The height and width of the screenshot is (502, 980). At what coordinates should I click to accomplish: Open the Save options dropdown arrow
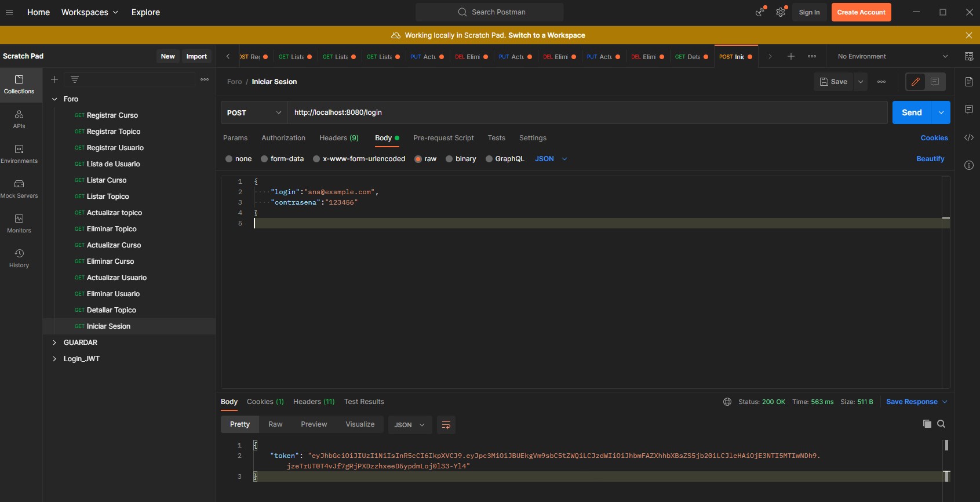pyautogui.click(x=861, y=82)
